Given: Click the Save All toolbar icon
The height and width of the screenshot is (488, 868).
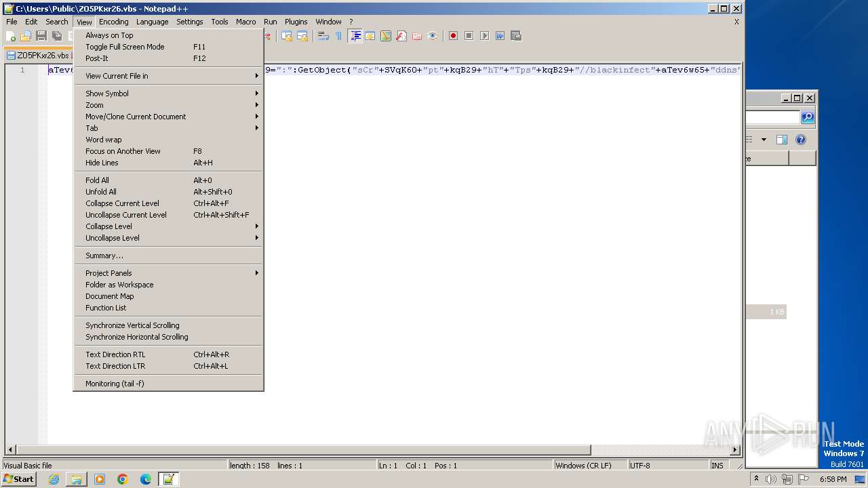Looking at the screenshot, I should [x=57, y=36].
